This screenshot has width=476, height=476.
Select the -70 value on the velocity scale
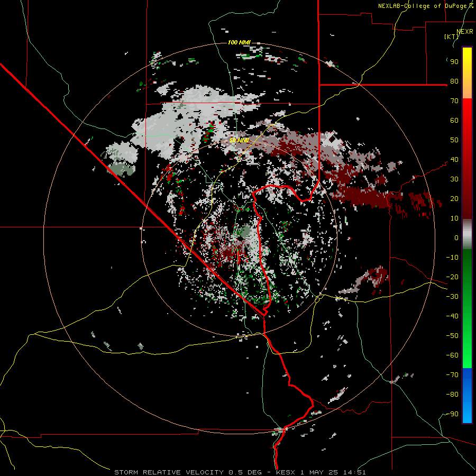452,375
